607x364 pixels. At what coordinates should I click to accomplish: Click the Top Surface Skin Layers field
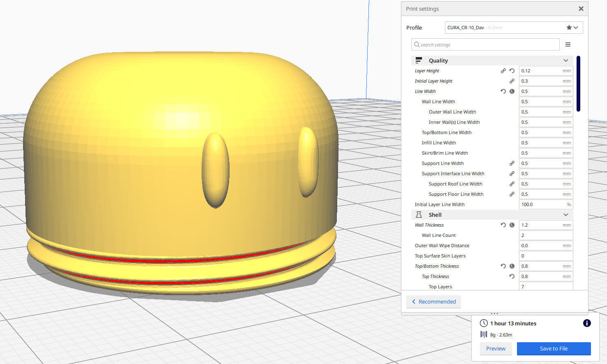point(546,256)
